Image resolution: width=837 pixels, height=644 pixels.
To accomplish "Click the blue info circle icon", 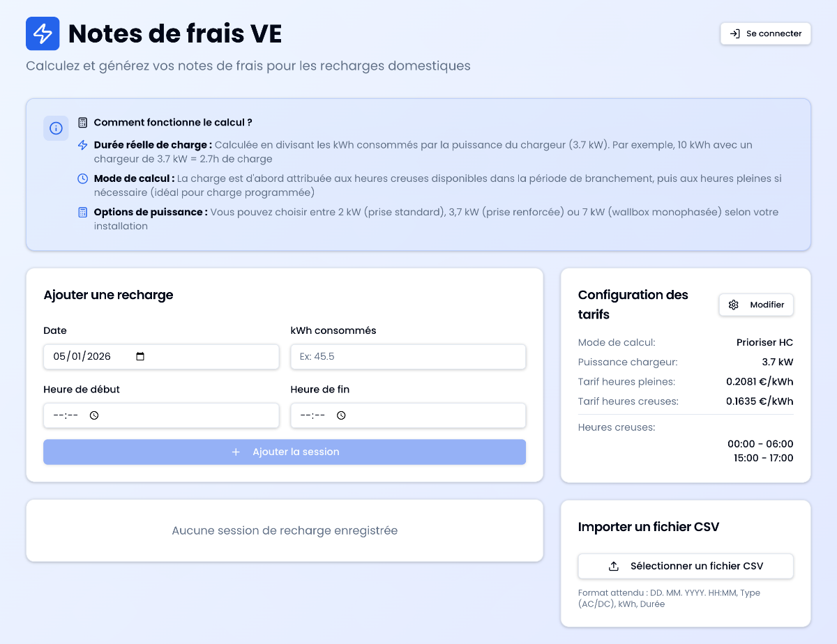I will pos(56,128).
